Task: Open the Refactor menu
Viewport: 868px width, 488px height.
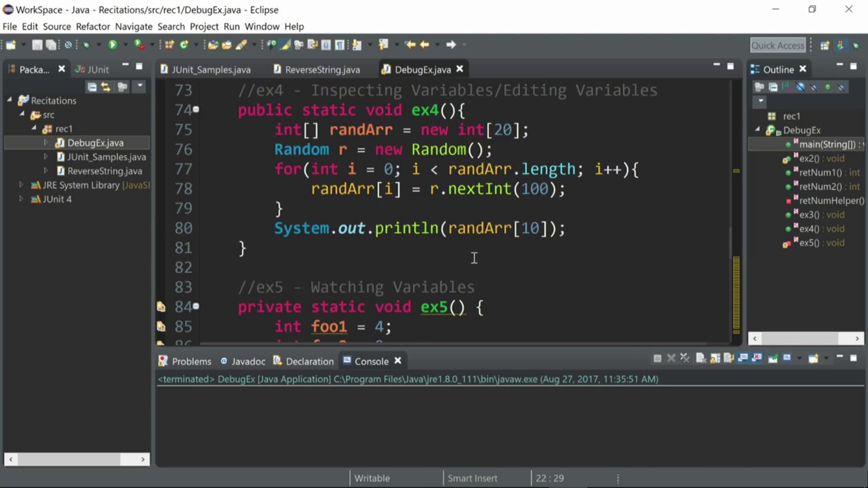Action: [93, 26]
